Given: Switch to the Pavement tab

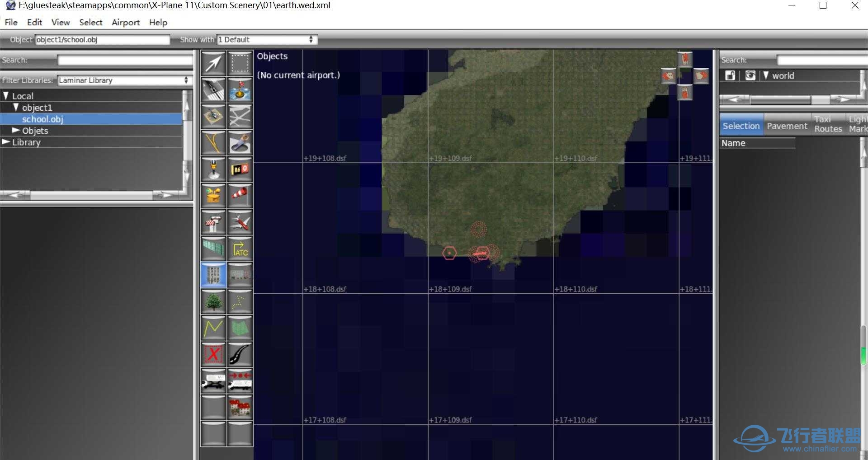Looking at the screenshot, I should pos(787,126).
